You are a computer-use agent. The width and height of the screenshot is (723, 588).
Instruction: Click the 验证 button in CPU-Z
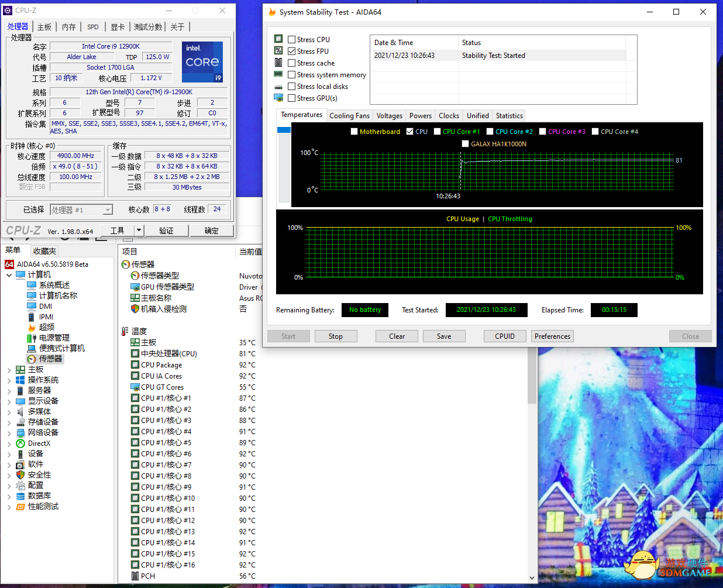click(x=166, y=231)
